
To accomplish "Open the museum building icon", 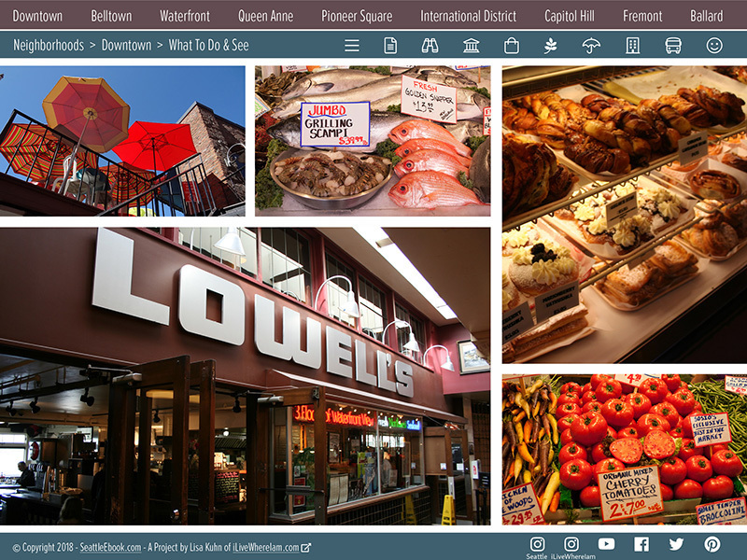I will click(471, 46).
